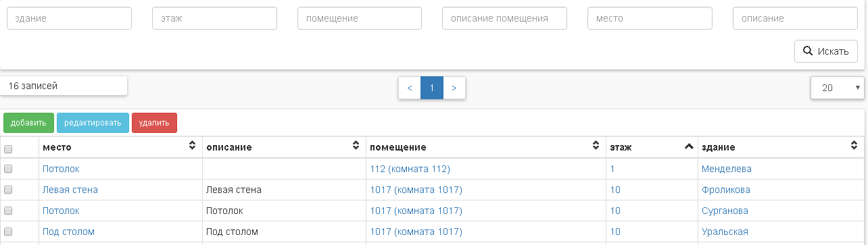Open the Уральская building link
The width and height of the screenshot is (868, 245).
[725, 232]
